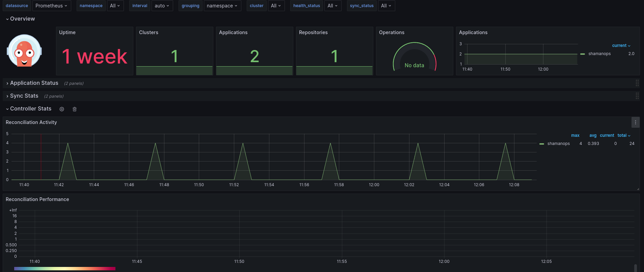The image size is (644, 272).
Task: Toggle shamanops series in Applications legend
Action: 599,54
